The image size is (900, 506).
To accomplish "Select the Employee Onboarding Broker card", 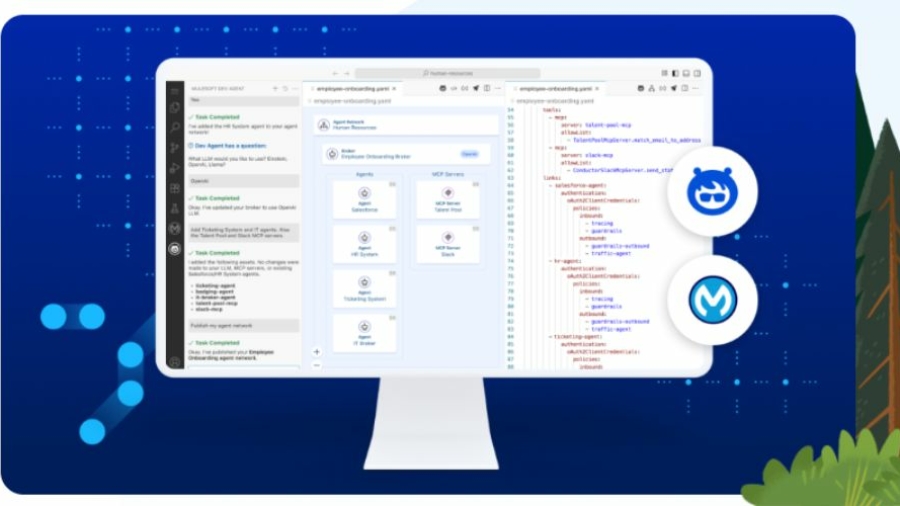I will (406, 154).
